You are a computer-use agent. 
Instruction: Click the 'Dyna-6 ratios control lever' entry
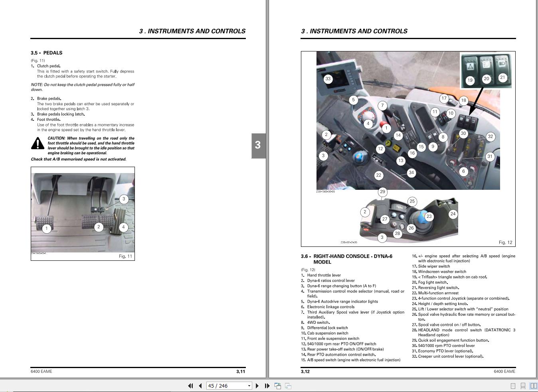pos(331,281)
